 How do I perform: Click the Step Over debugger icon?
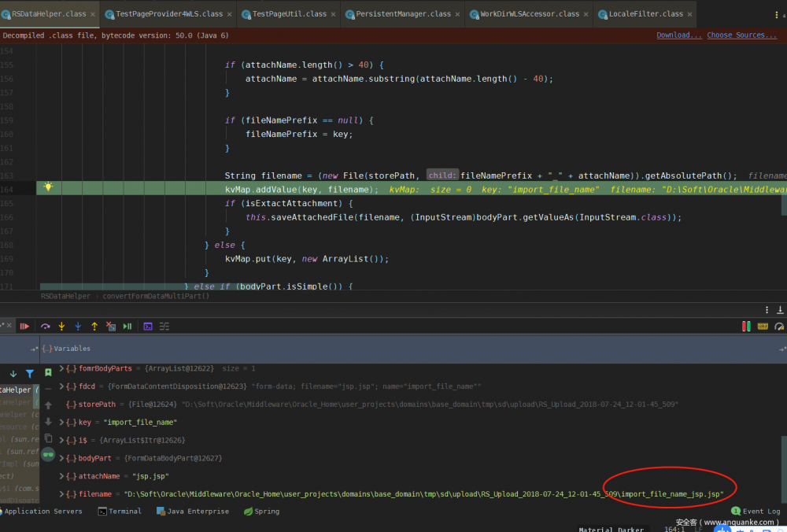point(45,326)
